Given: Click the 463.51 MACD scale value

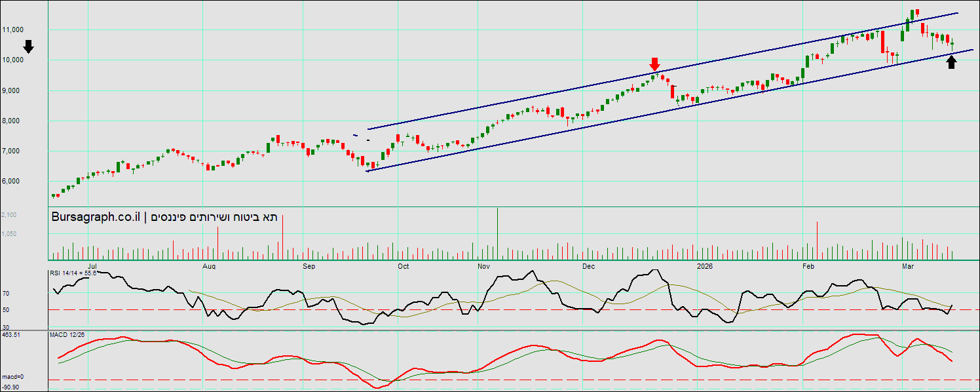Looking at the screenshot, I should click(11, 334).
